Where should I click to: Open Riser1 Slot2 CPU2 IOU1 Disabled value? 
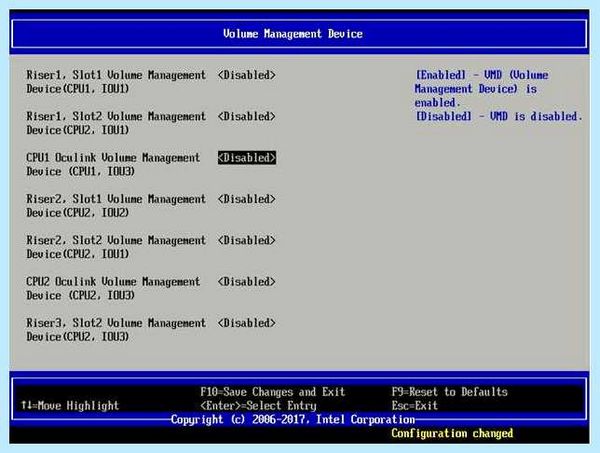(246, 116)
